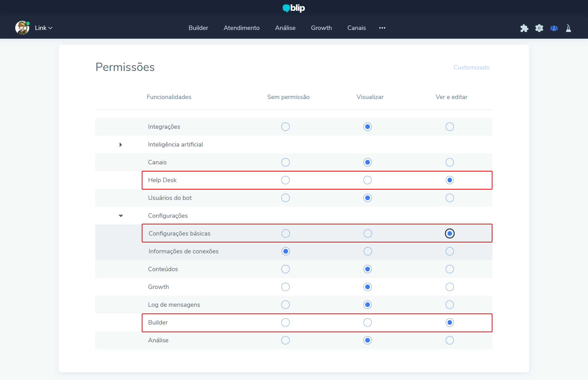
Task: Open the flask labs icon
Action: [568, 28]
